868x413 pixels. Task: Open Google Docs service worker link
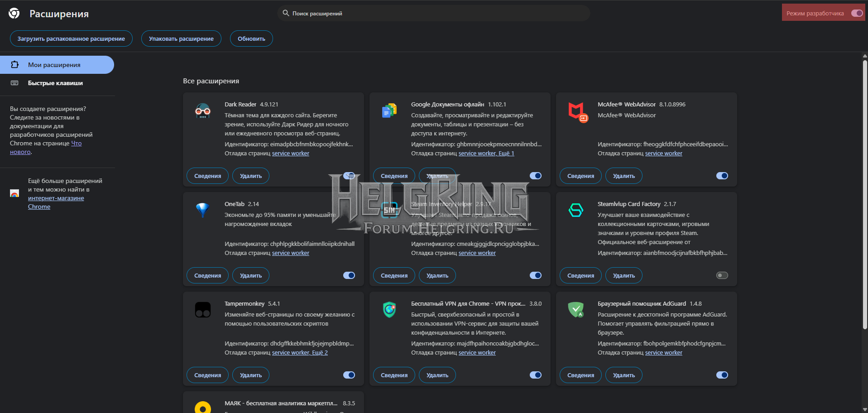(x=477, y=154)
